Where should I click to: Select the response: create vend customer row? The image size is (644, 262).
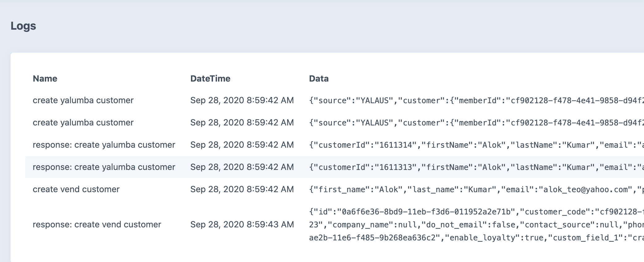pos(97,224)
